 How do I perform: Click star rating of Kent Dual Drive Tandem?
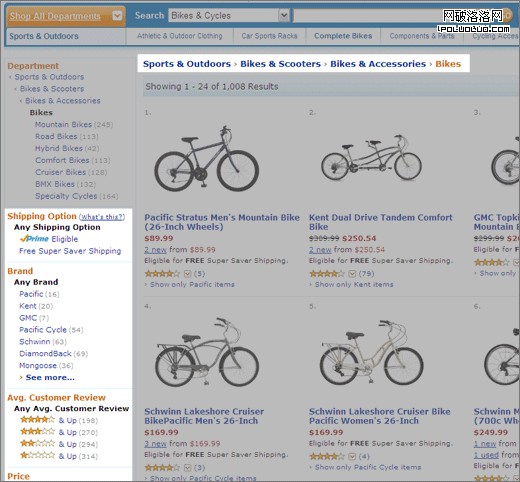point(327,274)
